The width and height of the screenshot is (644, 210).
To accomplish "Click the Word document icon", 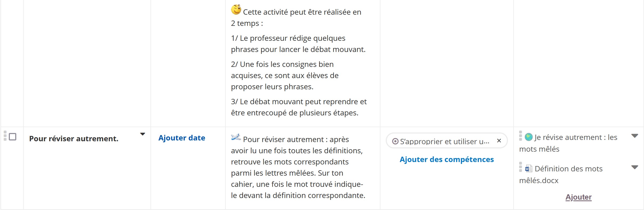I will point(528,168).
